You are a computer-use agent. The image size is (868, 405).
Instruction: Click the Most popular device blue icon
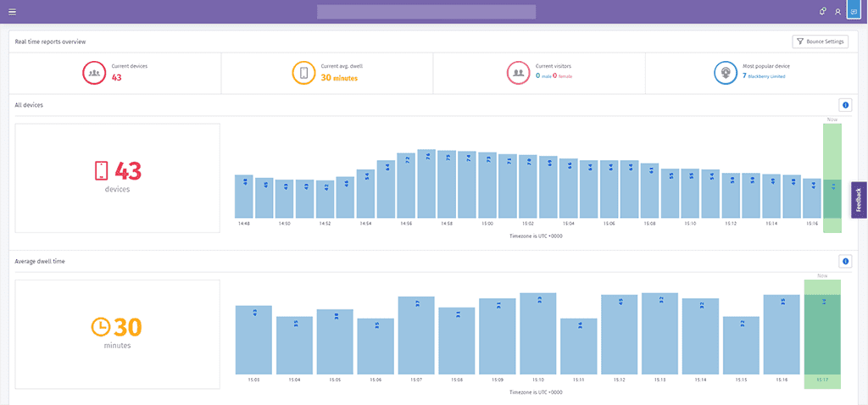726,73
